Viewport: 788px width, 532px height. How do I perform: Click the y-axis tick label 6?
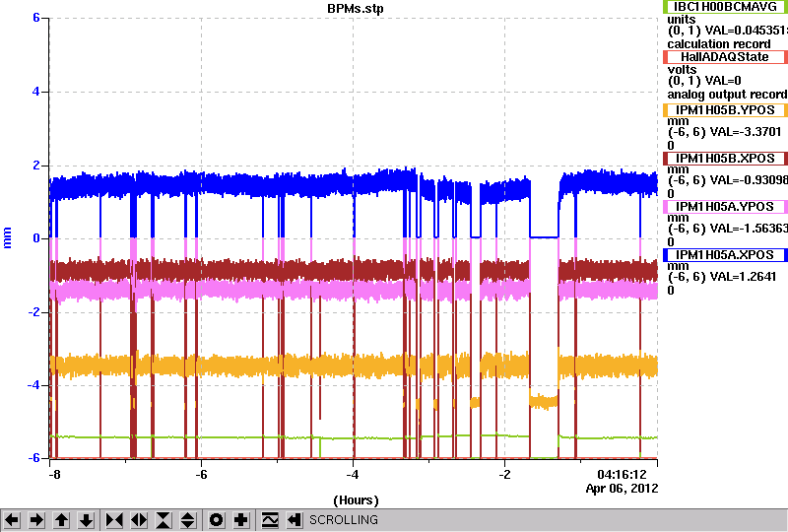[36, 18]
